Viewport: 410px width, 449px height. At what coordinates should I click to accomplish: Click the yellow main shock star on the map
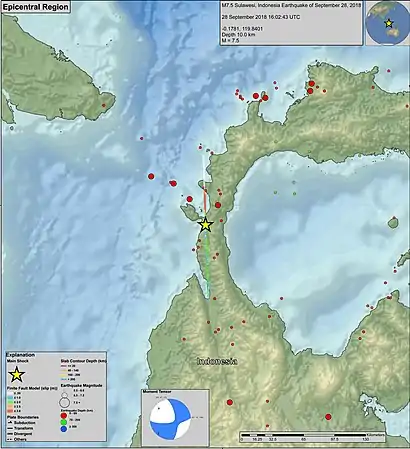pos(206,225)
